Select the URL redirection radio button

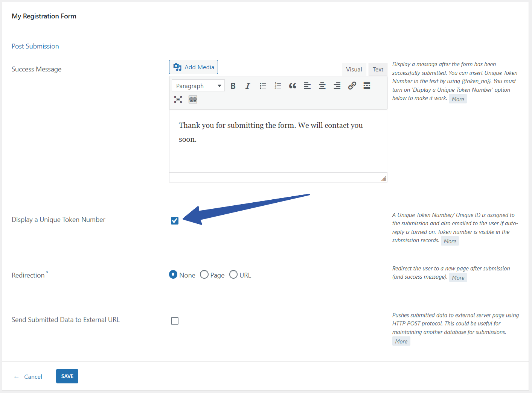233,275
